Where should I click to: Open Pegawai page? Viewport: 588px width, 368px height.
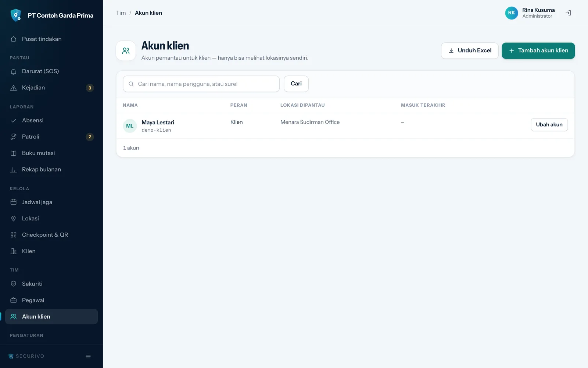tap(51, 300)
